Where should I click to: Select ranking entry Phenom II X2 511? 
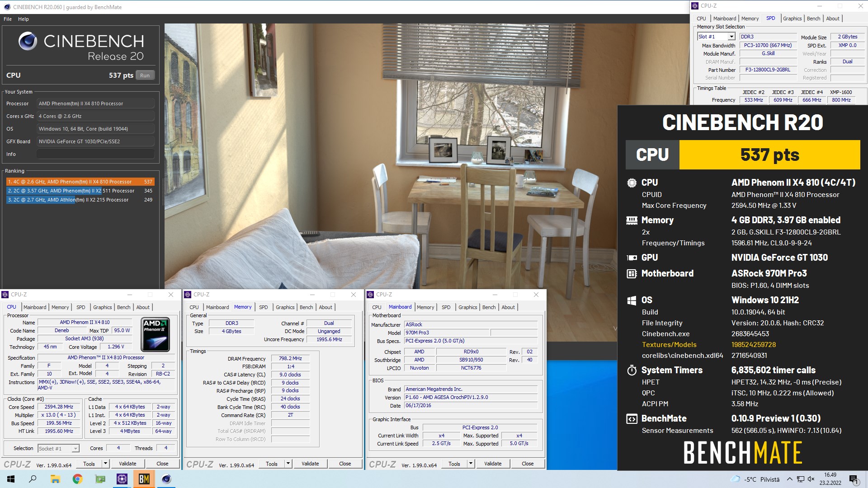click(x=80, y=191)
